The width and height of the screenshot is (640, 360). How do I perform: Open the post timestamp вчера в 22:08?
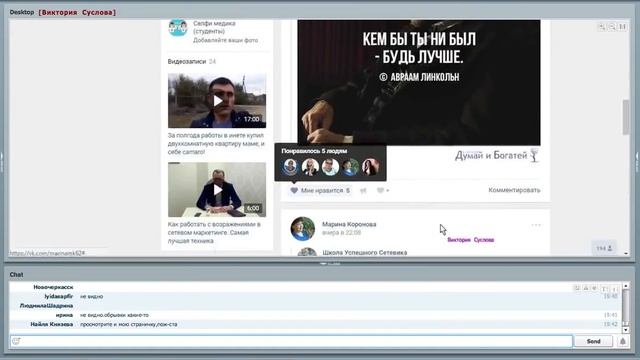[x=342, y=233]
